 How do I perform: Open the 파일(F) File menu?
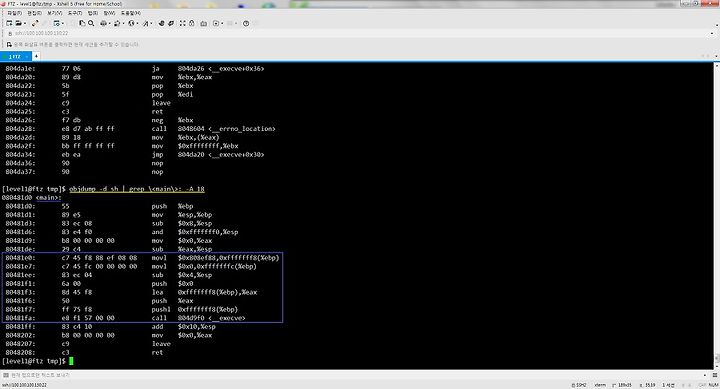(14, 13)
